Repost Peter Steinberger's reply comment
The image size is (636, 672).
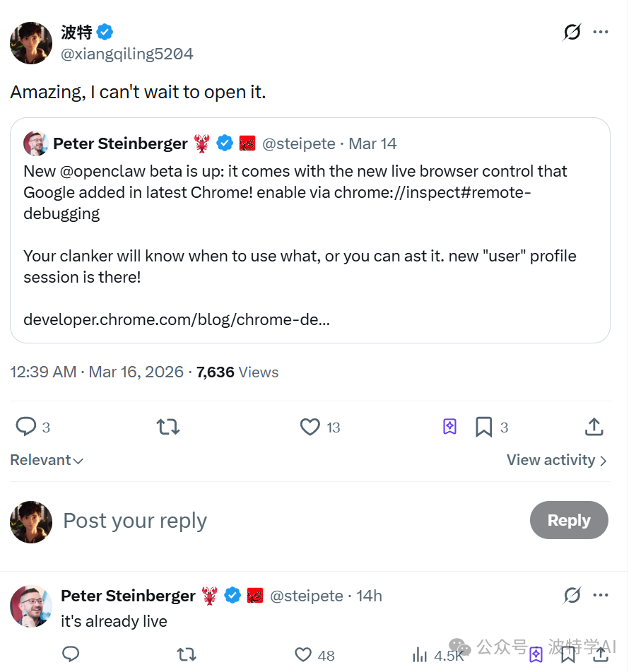187,655
